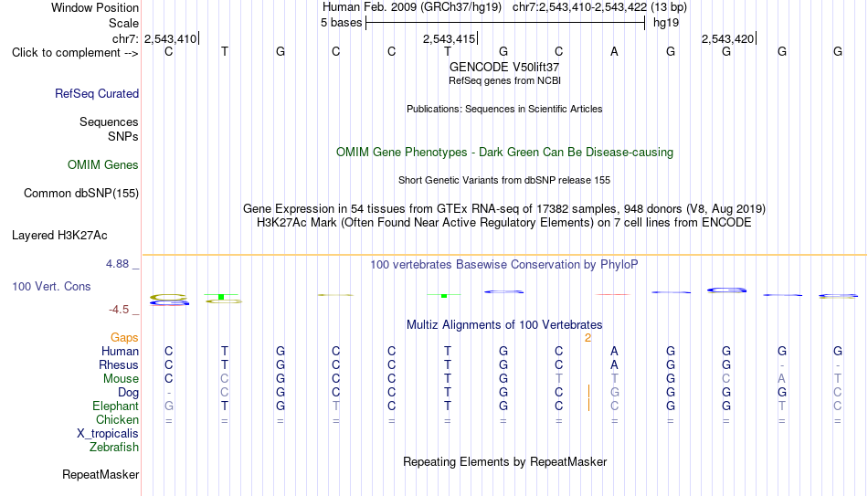Click the H3K27Ac Mark ENCODE track title
Image resolution: width=868 pixels, height=496 pixels.
[504, 223]
